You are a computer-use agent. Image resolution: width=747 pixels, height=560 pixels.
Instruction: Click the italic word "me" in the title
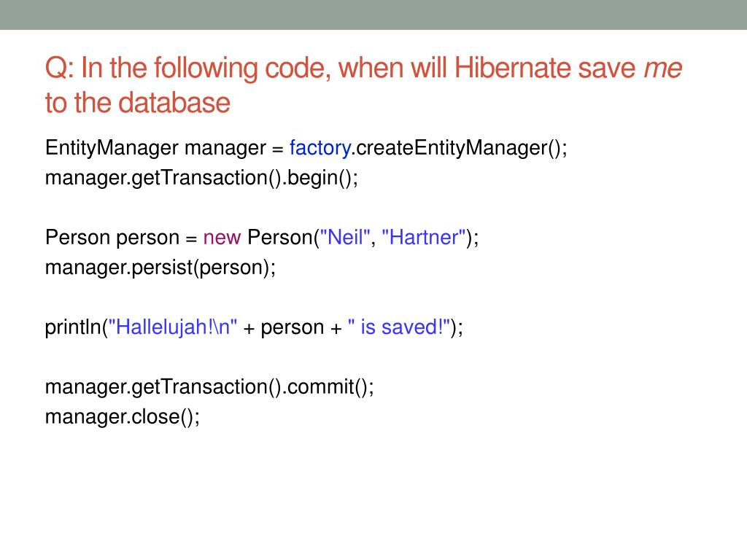[662, 69]
